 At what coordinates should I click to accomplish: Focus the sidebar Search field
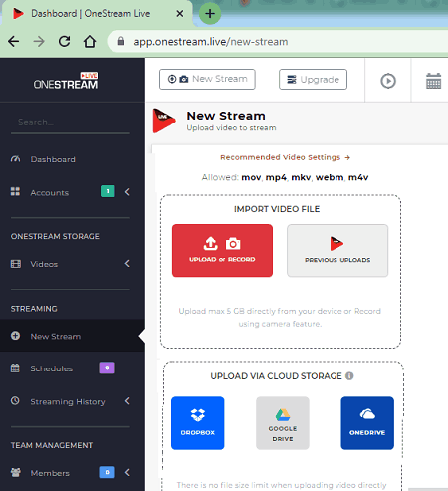[71, 123]
